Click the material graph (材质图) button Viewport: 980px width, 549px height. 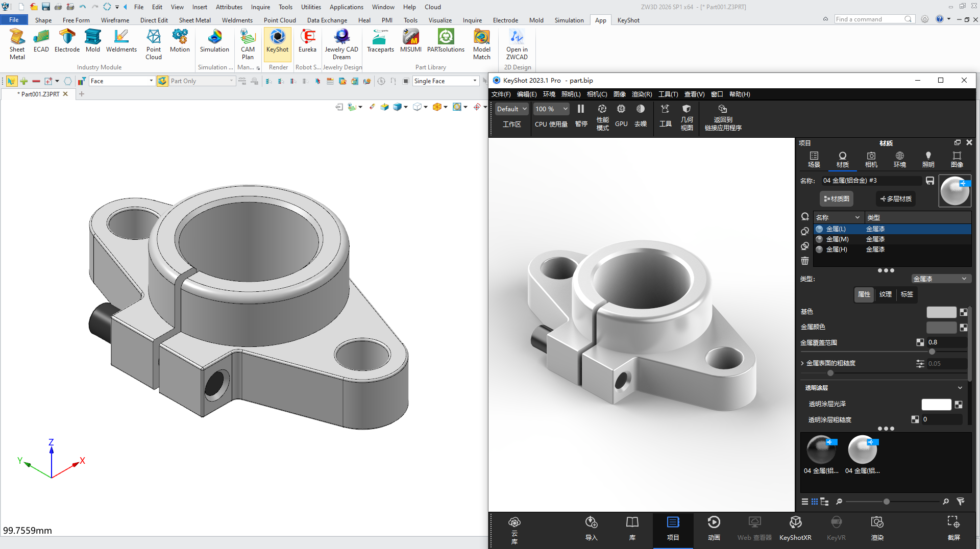click(837, 198)
